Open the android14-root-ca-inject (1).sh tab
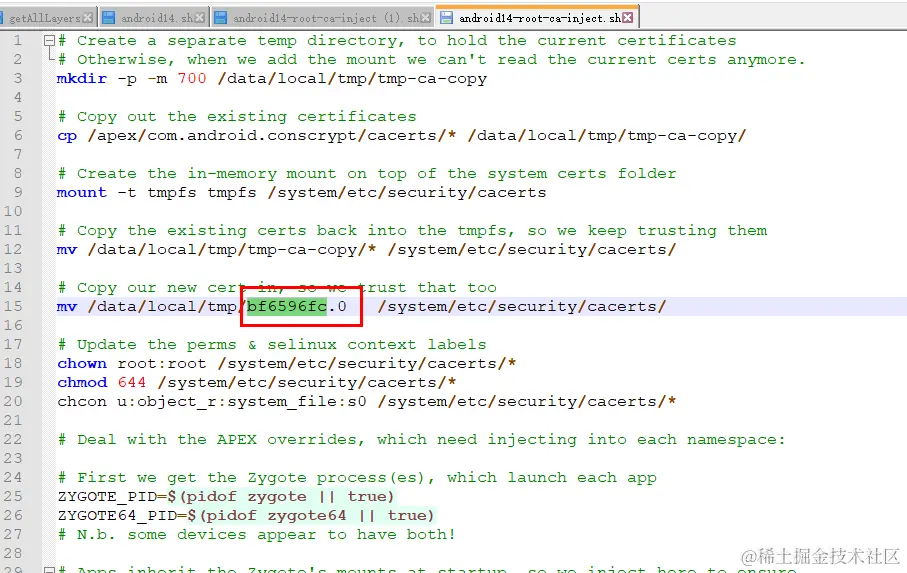This screenshot has height=573, width=907. (321, 18)
